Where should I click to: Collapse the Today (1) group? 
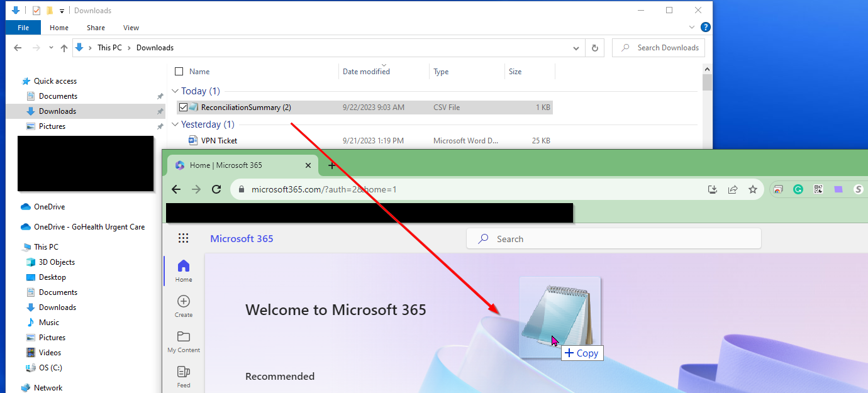[175, 91]
